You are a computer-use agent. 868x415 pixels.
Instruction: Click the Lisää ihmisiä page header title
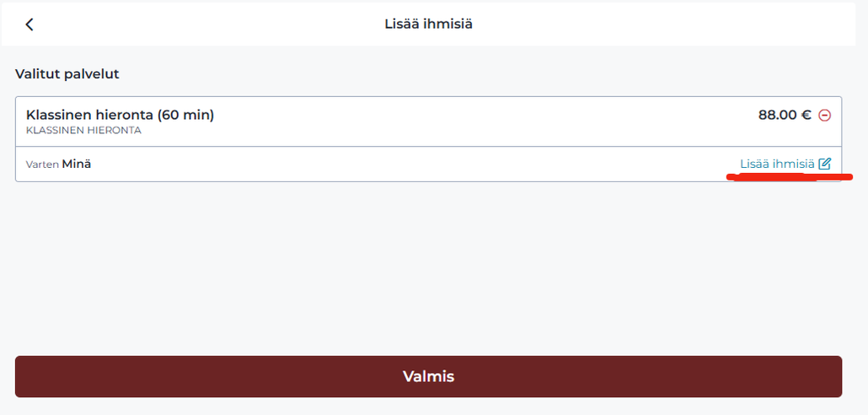pos(428,24)
